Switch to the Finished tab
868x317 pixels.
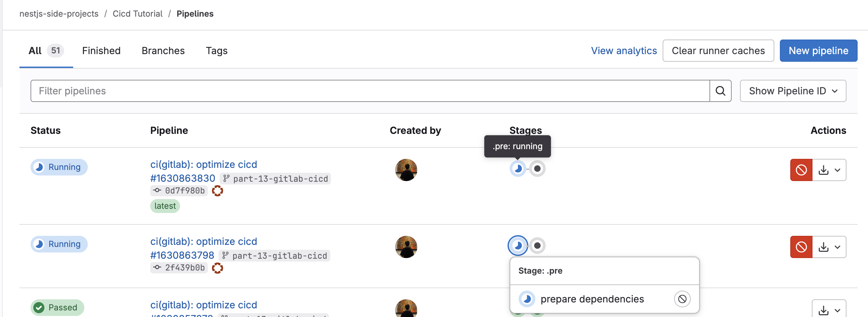point(101,51)
